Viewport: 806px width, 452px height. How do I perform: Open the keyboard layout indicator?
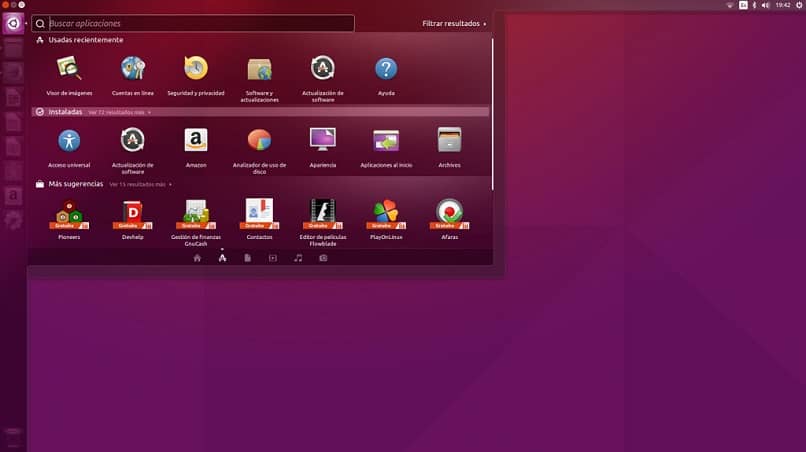click(743, 5)
